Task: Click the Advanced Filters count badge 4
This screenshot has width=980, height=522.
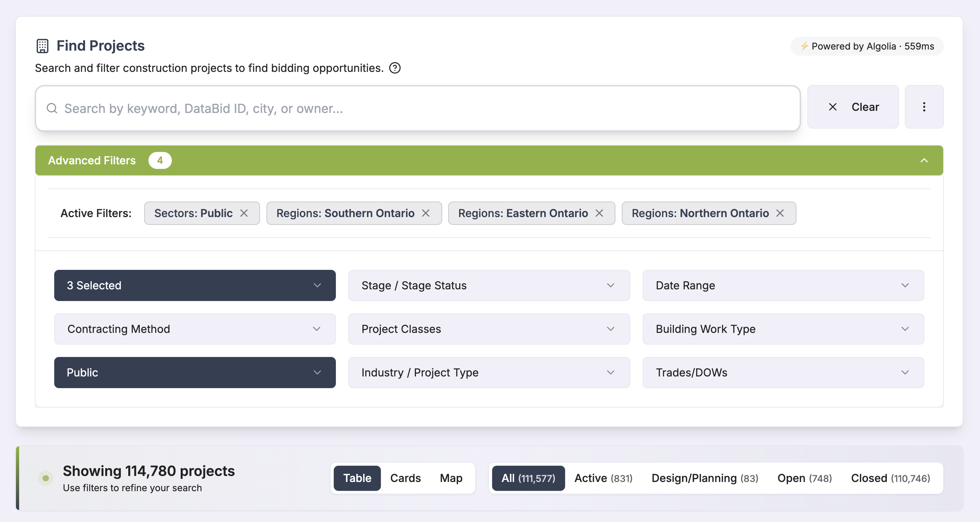Action: [160, 160]
